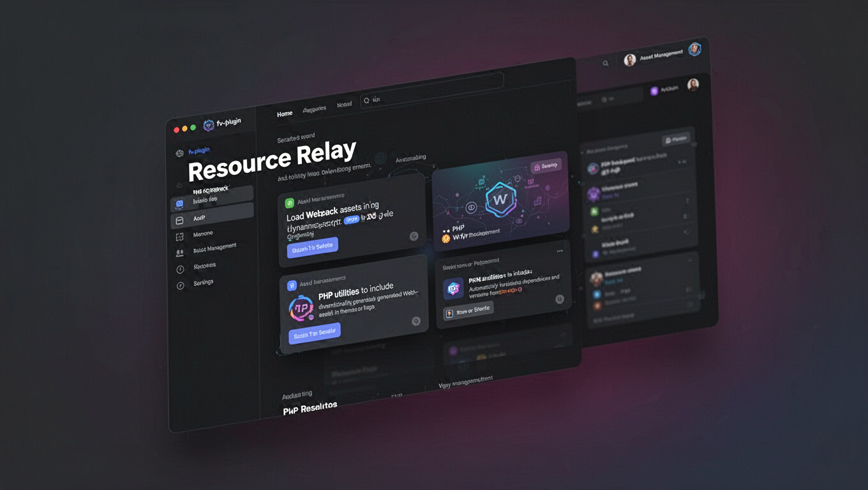Click the hexagon avatar icon at top right

click(x=694, y=50)
